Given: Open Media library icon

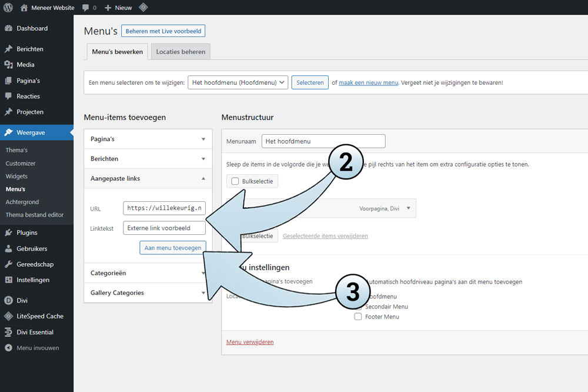Looking at the screenshot, I should tap(8, 65).
